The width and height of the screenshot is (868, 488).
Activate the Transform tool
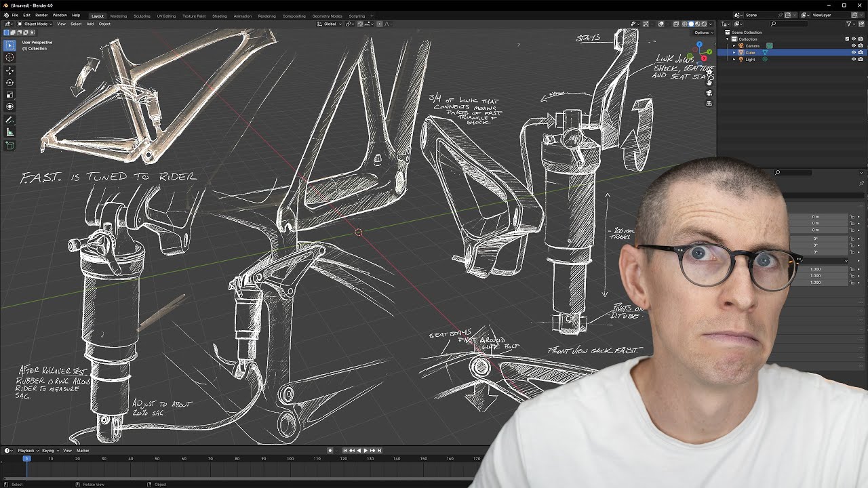(x=9, y=107)
